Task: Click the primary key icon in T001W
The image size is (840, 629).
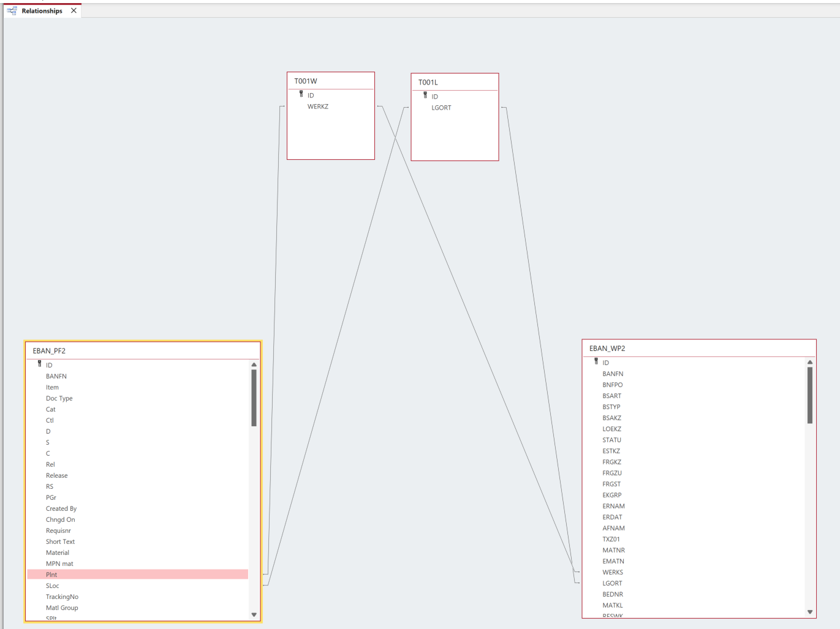Action: pyautogui.click(x=301, y=94)
